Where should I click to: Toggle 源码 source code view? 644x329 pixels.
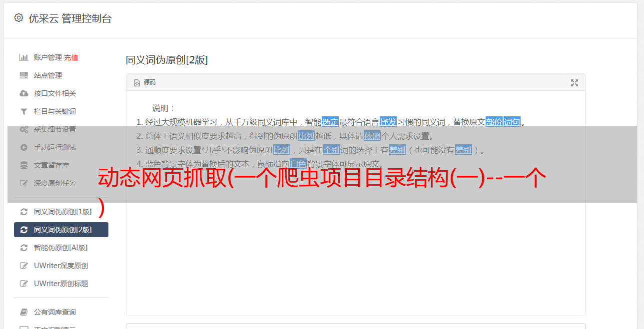[145, 82]
